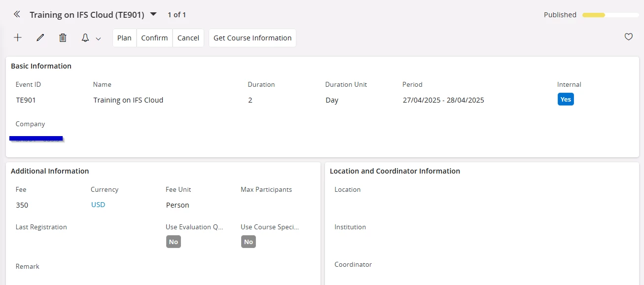The height and width of the screenshot is (285, 644).
Task: Click the Published status label
Action: click(560, 15)
